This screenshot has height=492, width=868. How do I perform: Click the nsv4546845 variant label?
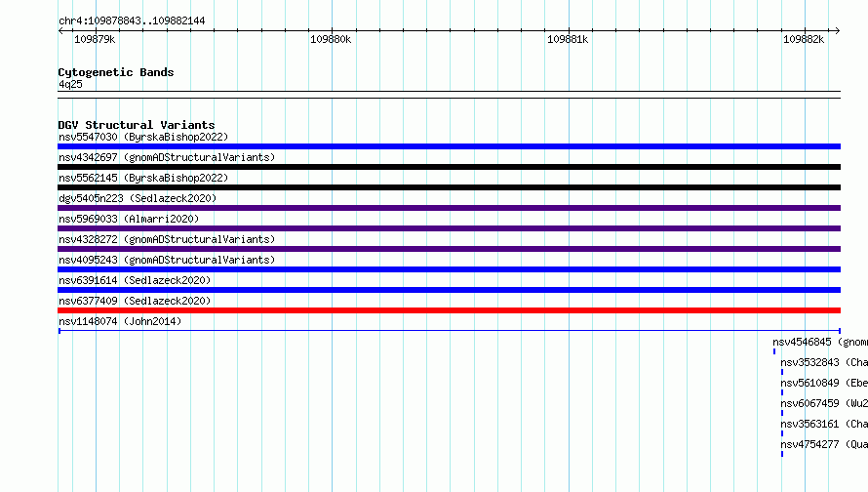(x=820, y=342)
